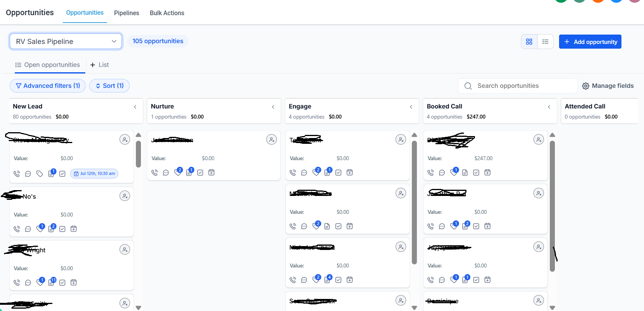Switch to board grid view

coord(529,42)
